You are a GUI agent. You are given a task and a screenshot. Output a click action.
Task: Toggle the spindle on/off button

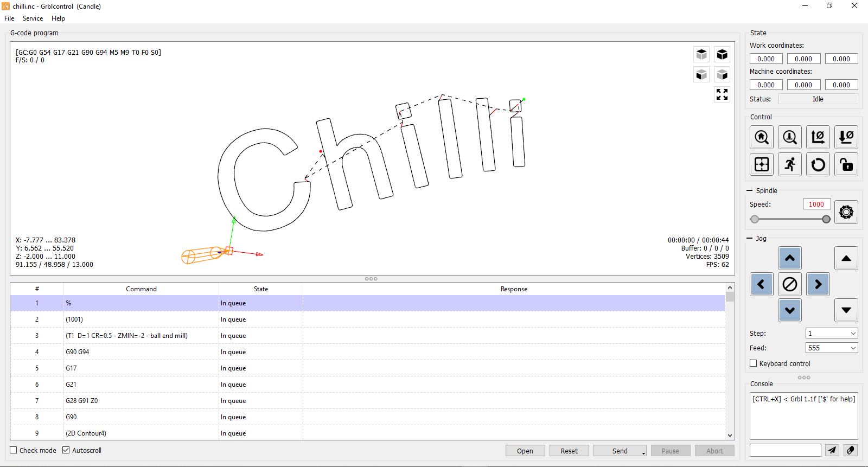846,212
